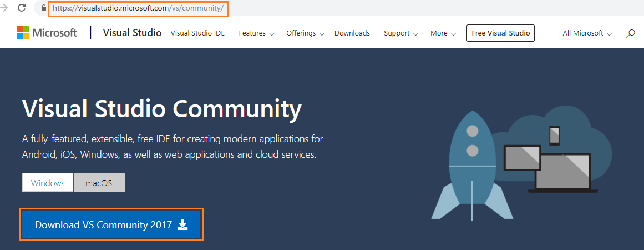Click the Microsoft logo
This screenshot has width=644, height=250.
[47, 33]
